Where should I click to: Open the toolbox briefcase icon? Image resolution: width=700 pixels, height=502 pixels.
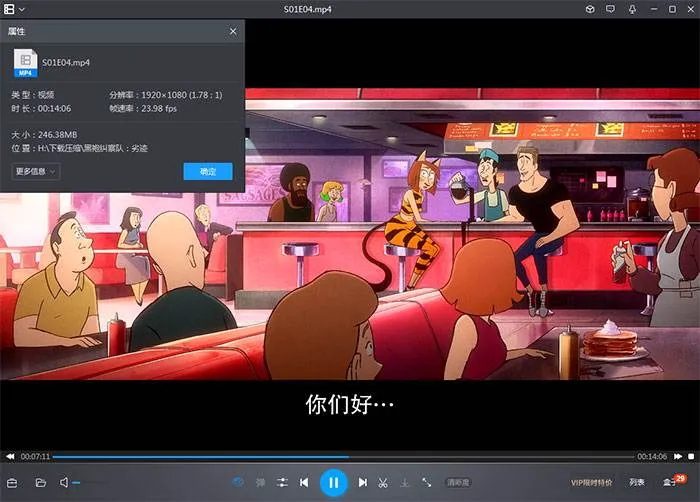[x=12, y=483]
